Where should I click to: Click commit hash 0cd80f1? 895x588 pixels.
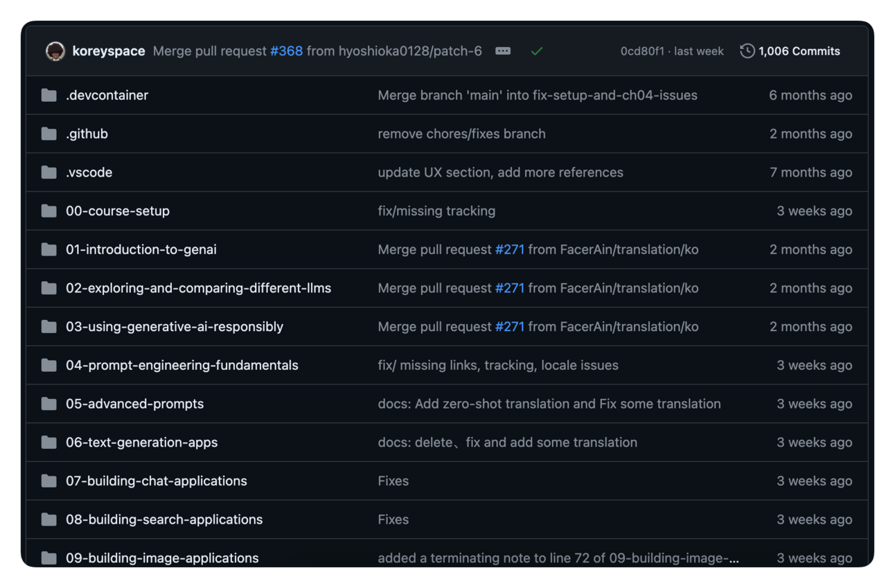(642, 51)
